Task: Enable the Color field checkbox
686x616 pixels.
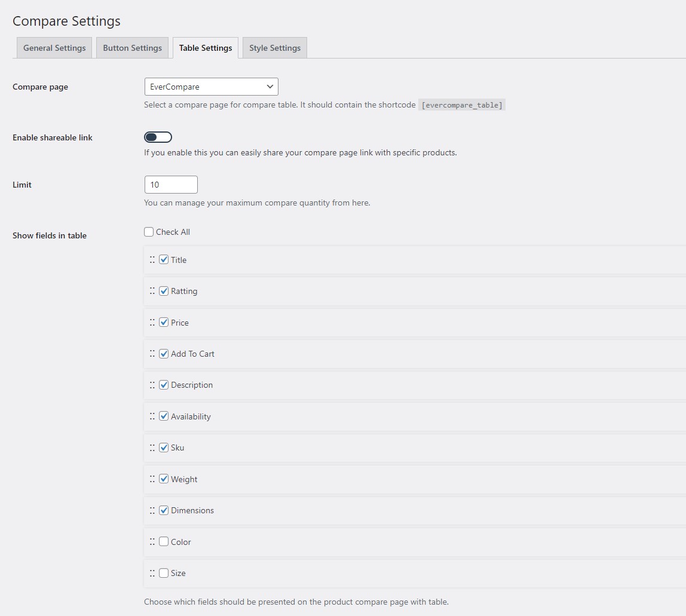Action: point(164,542)
